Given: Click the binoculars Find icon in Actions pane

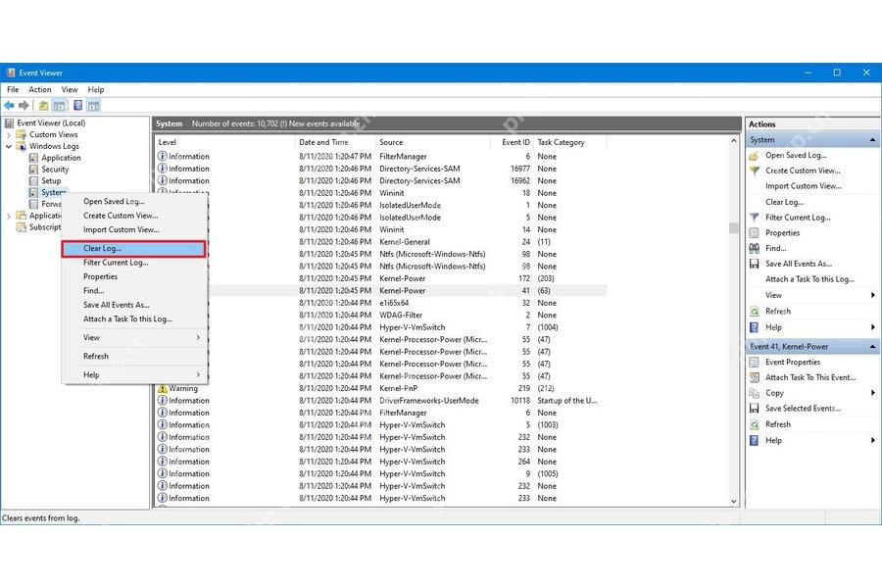Looking at the screenshot, I should click(755, 248).
